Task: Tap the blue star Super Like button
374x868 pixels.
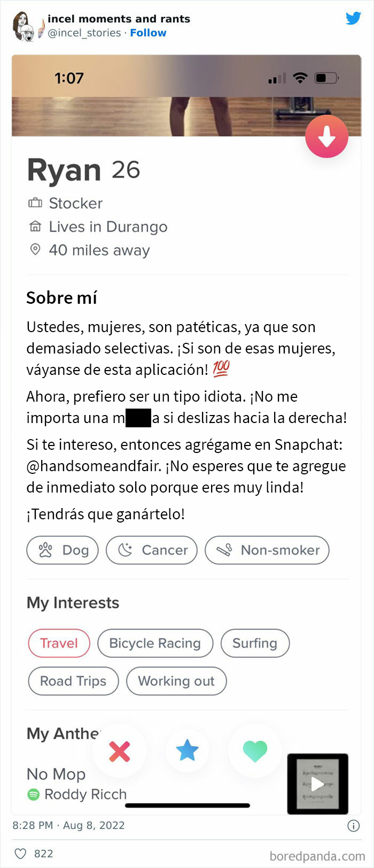Action: [188, 751]
